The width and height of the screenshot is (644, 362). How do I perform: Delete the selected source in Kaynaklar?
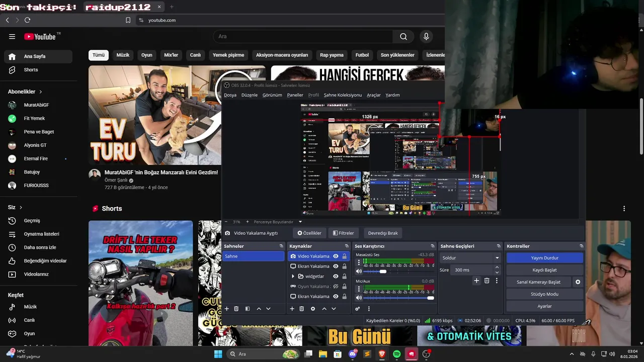coord(301,309)
